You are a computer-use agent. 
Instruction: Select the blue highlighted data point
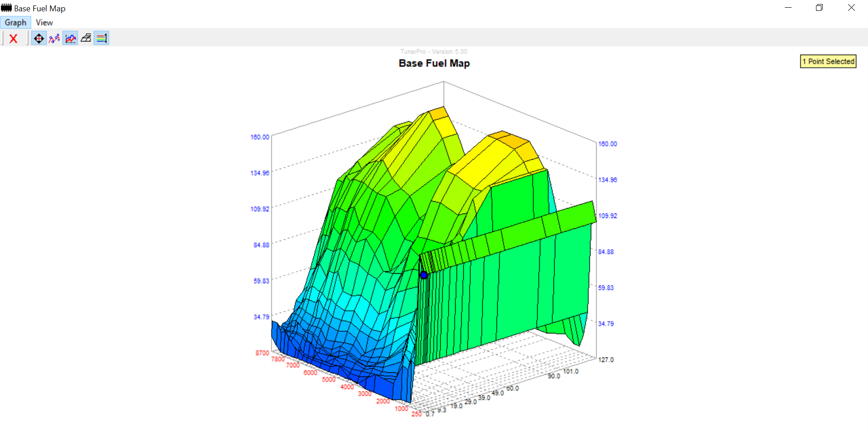[424, 275]
